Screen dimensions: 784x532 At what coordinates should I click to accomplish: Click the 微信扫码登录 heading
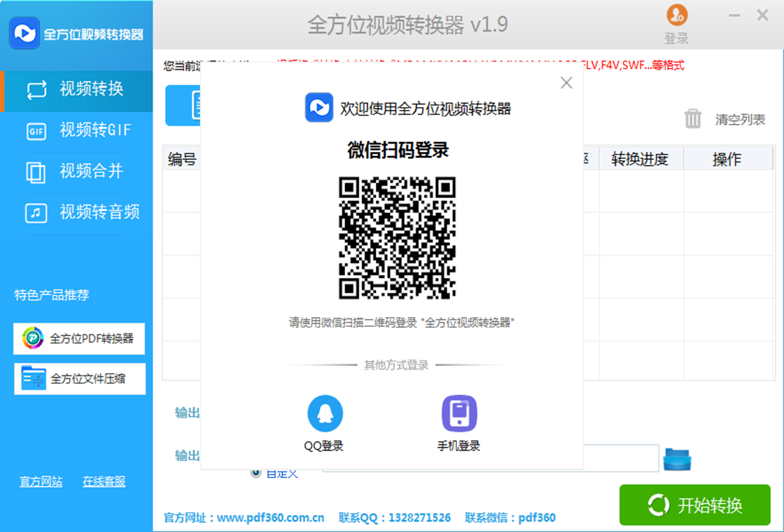[x=398, y=150]
